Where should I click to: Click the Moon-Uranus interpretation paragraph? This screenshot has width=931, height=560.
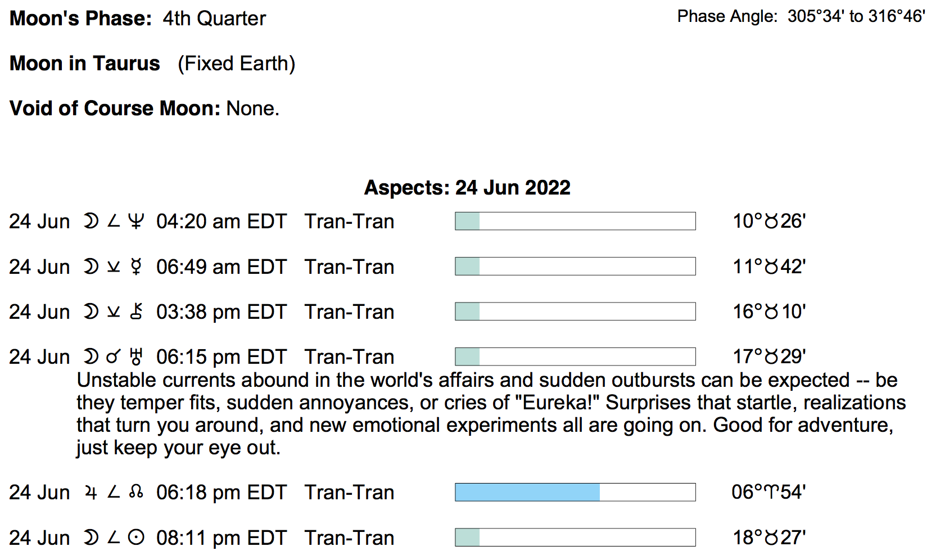[489, 414]
